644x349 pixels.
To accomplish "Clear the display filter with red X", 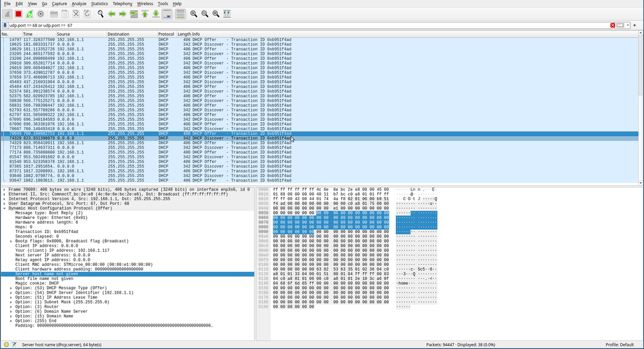I will pyautogui.click(x=612, y=25).
